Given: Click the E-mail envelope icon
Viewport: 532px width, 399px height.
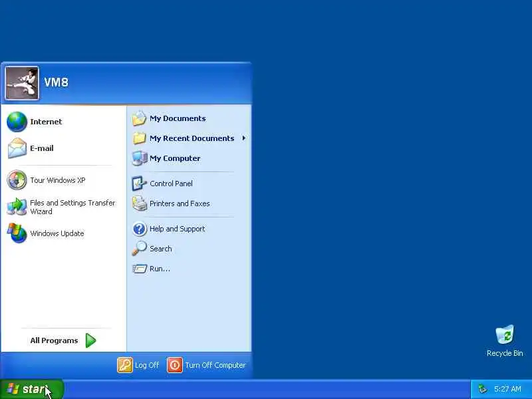Looking at the screenshot, I should [x=17, y=148].
